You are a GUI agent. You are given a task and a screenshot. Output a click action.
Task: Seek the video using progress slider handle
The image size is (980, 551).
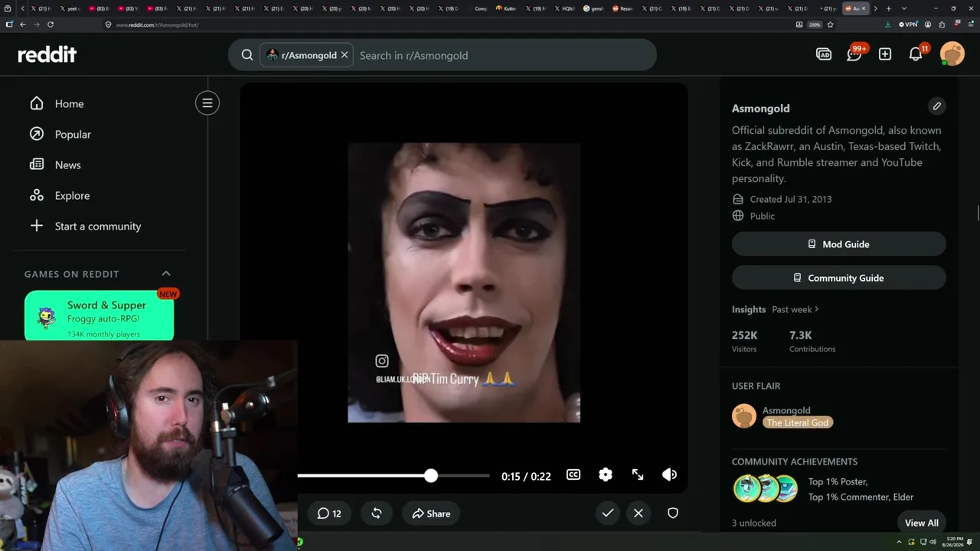(431, 475)
